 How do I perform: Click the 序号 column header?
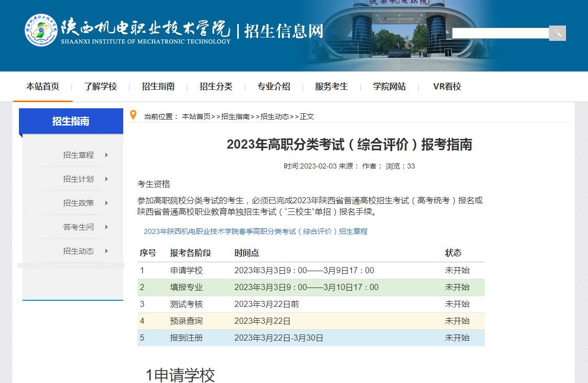148,253
